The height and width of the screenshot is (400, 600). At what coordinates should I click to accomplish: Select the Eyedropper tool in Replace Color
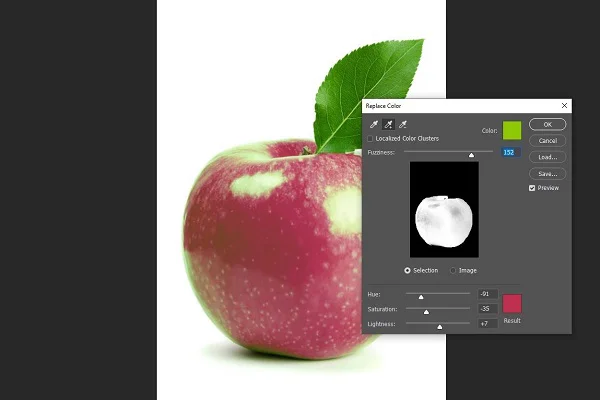click(x=374, y=124)
